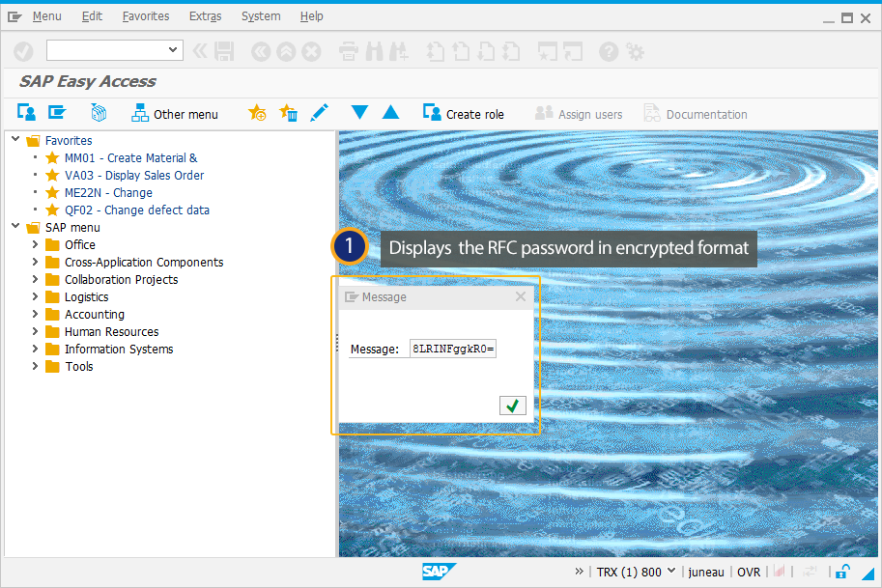Click the Last Page icon
The image size is (882, 588).
pos(511,52)
